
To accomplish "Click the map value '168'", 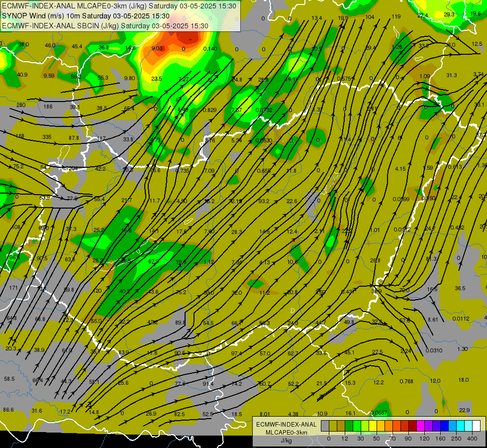I will tap(20, 136).
